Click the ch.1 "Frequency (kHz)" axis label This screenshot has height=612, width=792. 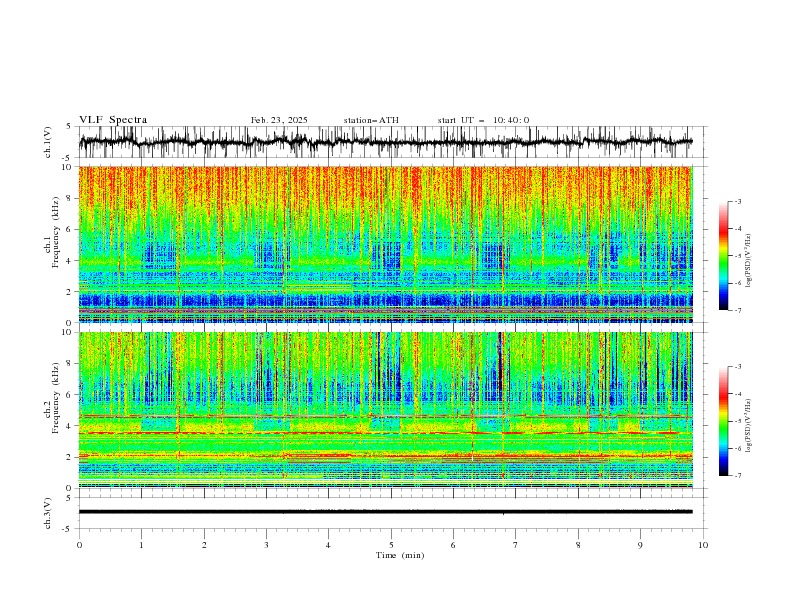coord(56,232)
